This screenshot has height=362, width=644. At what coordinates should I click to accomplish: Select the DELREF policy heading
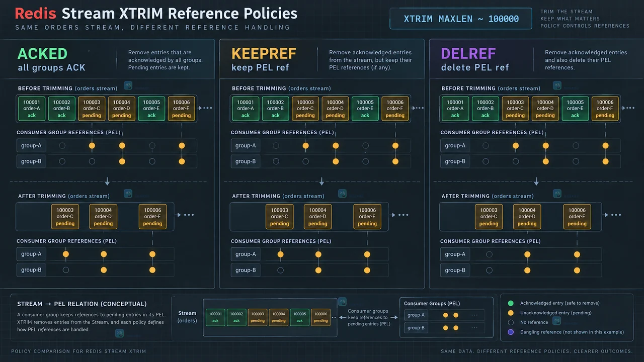tap(468, 54)
